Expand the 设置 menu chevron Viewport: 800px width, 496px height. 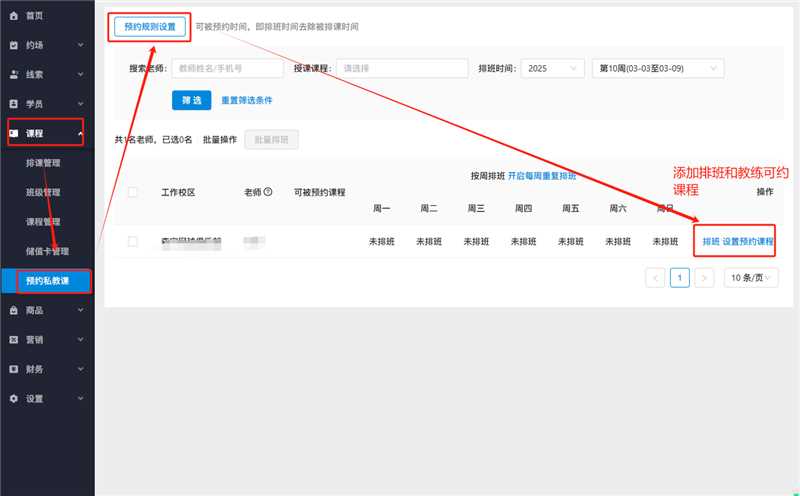click(81, 399)
